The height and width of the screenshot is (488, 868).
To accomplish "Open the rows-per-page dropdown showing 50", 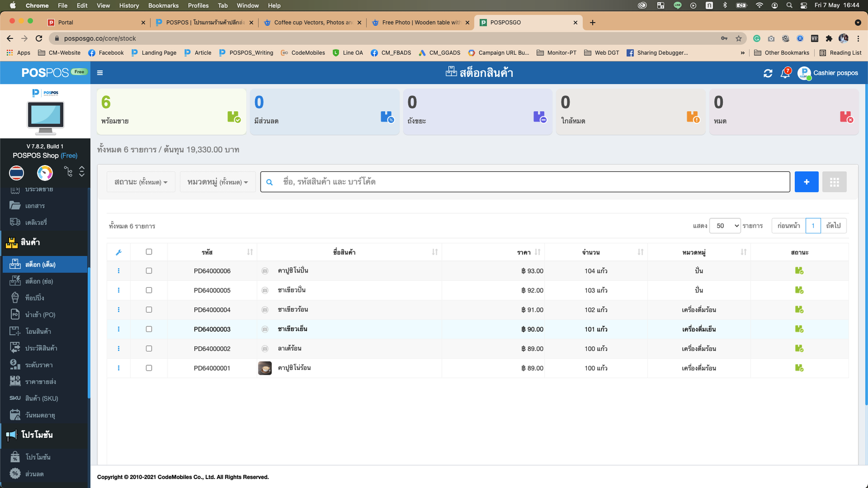I will point(724,226).
